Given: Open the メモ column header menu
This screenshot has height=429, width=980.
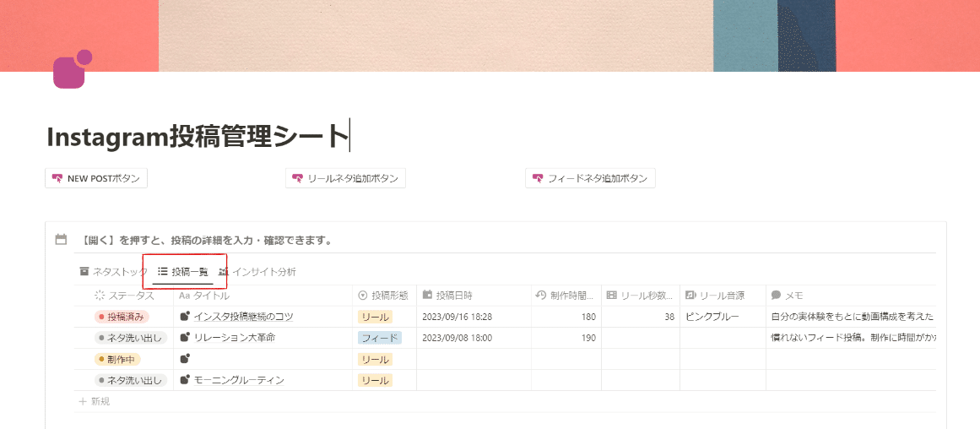Looking at the screenshot, I should [x=851, y=296].
